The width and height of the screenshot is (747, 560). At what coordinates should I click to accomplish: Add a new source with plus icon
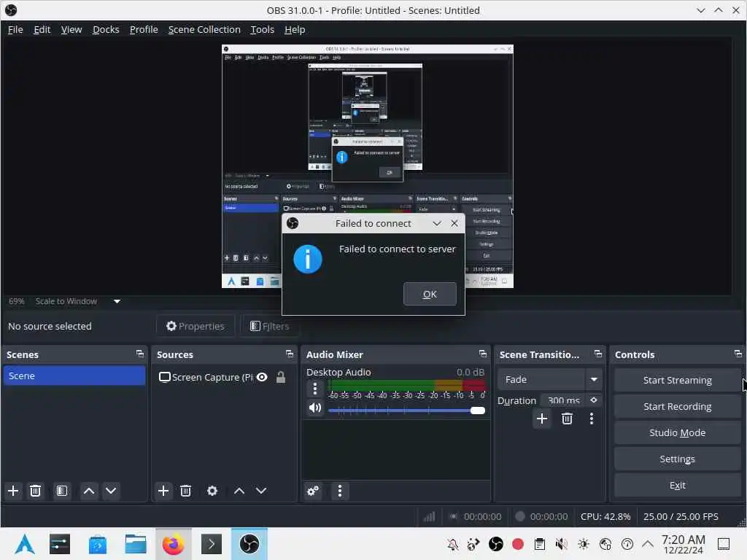[163, 491]
